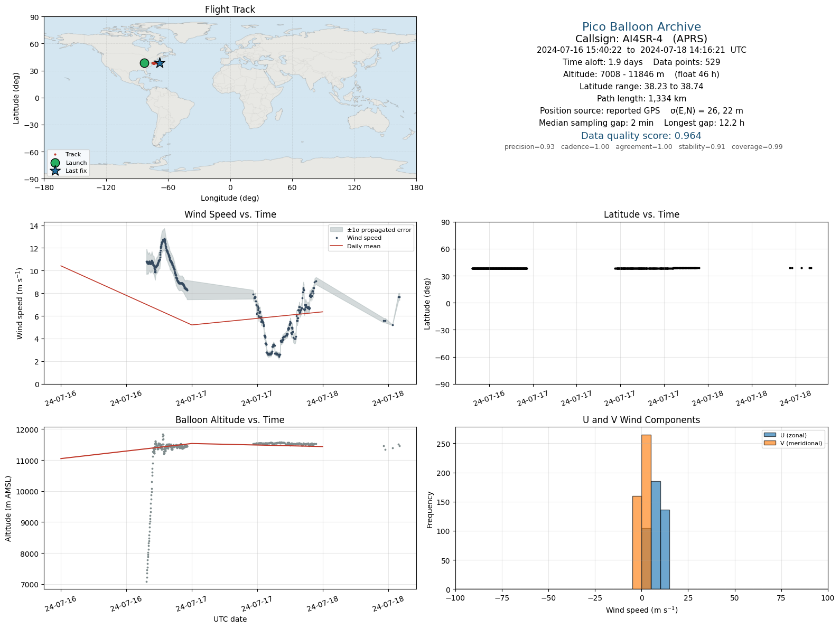This screenshot has width=840, height=628.
Task: Click the 12000 altitude tick label
Action: pos(28,430)
